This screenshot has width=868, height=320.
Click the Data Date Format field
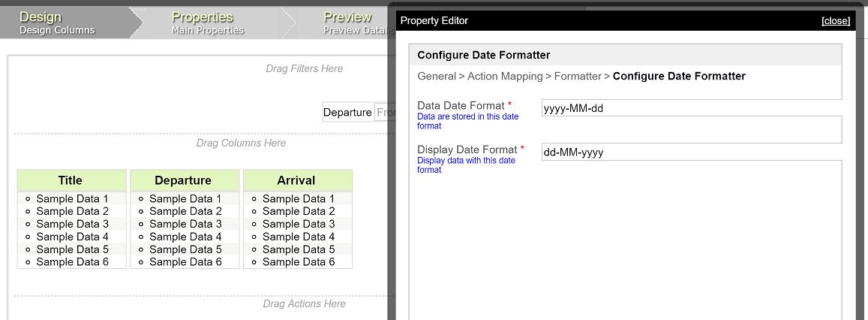(x=690, y=108)
